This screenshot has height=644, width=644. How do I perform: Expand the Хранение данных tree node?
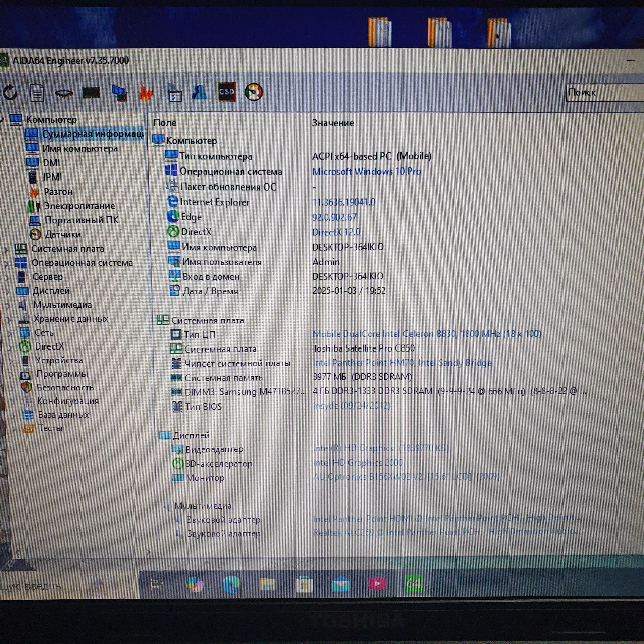click(x=9, y=319)
